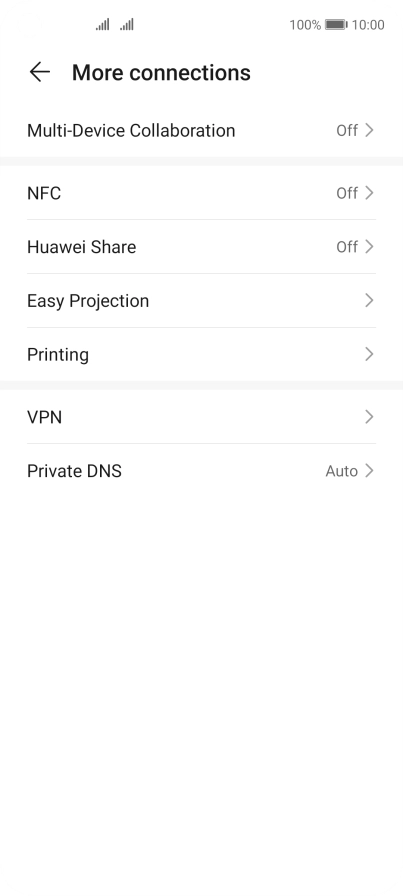The image size is (403, 896).
Task: Tap the 10:00 clock in status bar
Action: point(368,25)
